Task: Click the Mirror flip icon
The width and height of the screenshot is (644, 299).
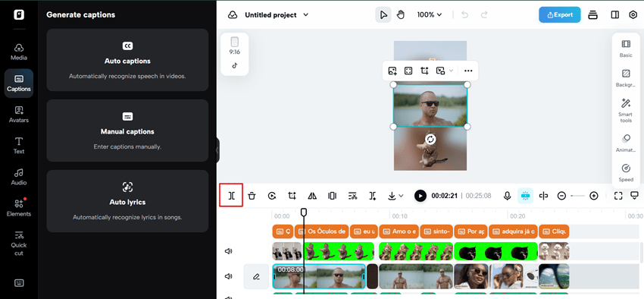Action: (x=312, y=196)
